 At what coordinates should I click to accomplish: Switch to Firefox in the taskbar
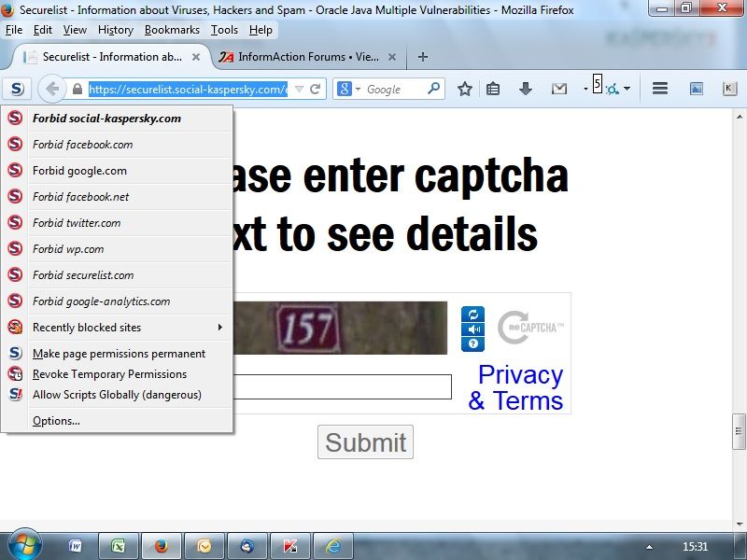click(162, 546)
